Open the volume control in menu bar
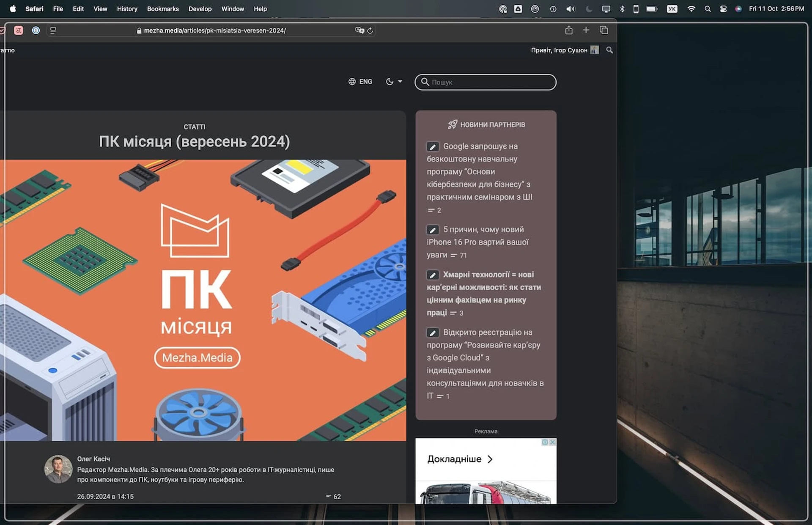This screenshot has width=812, height=525. click(x=571, y=8)
